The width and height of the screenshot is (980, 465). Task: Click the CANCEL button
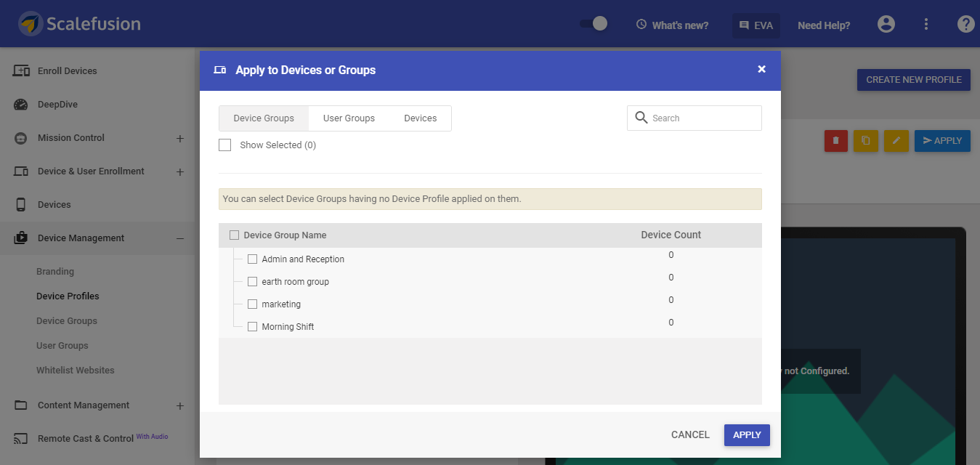pos(690,435)
